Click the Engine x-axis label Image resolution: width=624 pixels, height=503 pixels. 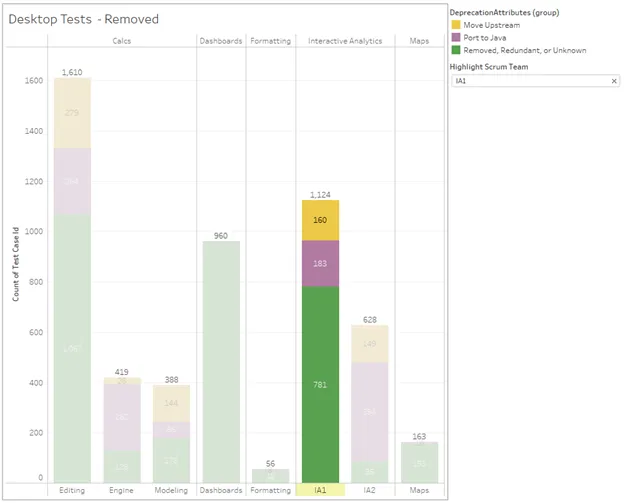pos(122,491)
